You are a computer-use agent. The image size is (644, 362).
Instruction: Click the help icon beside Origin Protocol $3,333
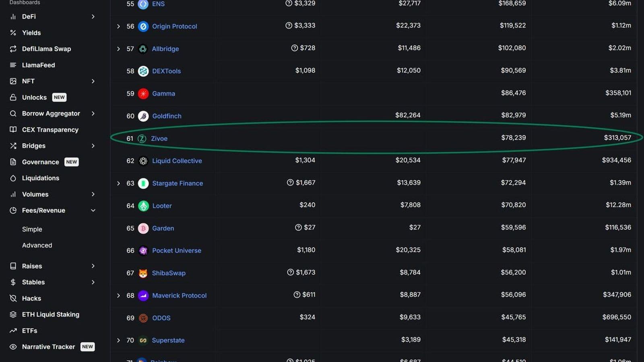[289, 25]
